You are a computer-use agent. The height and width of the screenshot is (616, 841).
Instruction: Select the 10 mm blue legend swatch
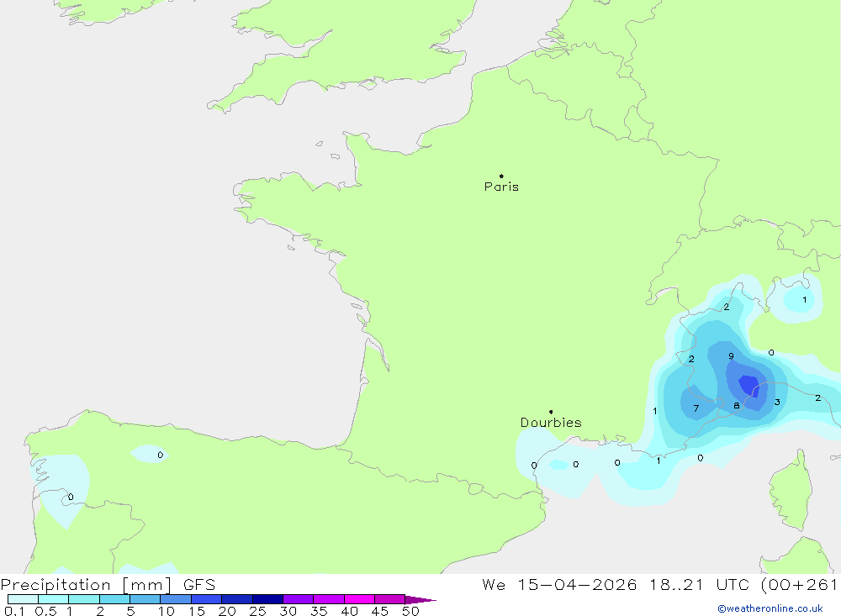click(176, 599)
